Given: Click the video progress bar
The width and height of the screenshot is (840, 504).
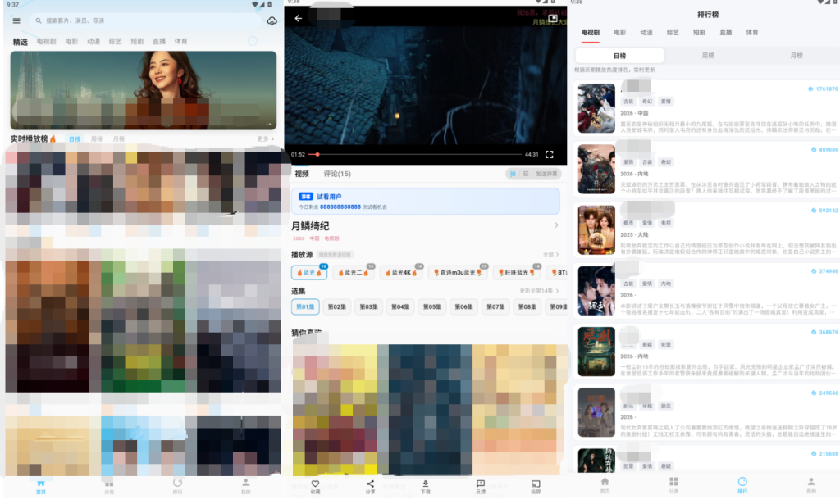Looking at the screenshot, I should [x=418, y=154].
